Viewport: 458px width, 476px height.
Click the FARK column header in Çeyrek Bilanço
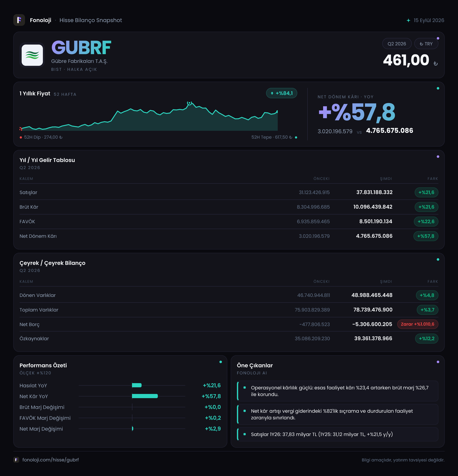(433, 282)
